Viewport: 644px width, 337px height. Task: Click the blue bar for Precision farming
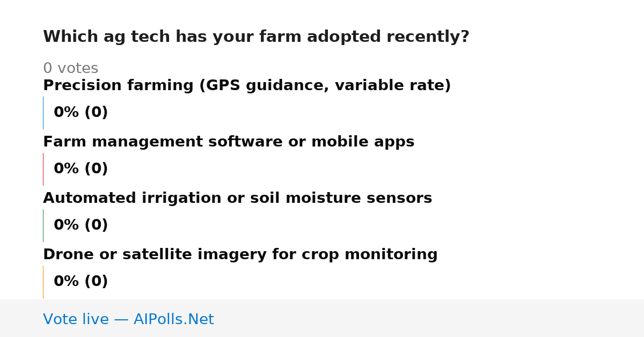click(43, 113)
